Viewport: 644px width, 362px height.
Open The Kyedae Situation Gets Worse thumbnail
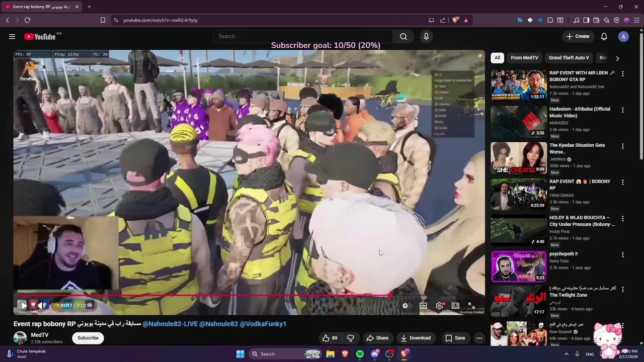519,158
